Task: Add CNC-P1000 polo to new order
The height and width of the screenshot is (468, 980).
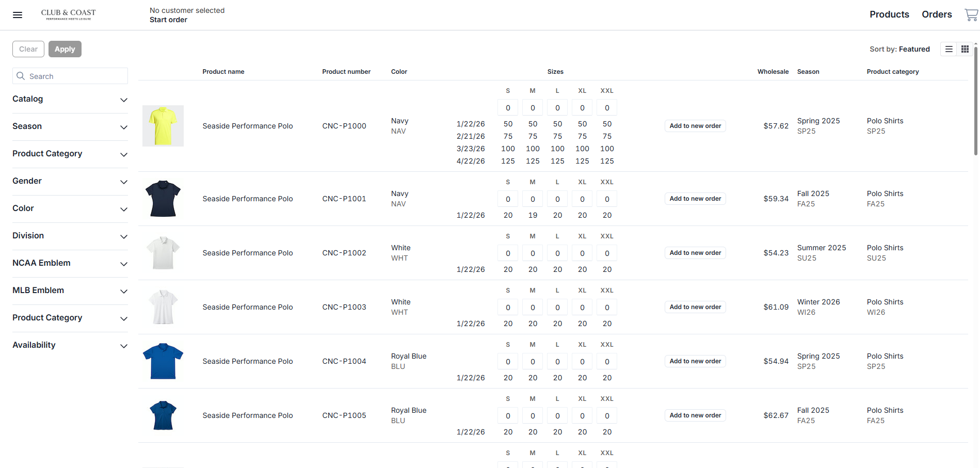Action: point(695,126)
